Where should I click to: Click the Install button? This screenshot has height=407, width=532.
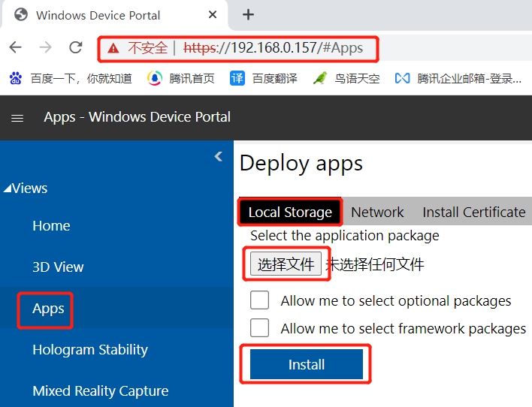click(x=306, y=364)
